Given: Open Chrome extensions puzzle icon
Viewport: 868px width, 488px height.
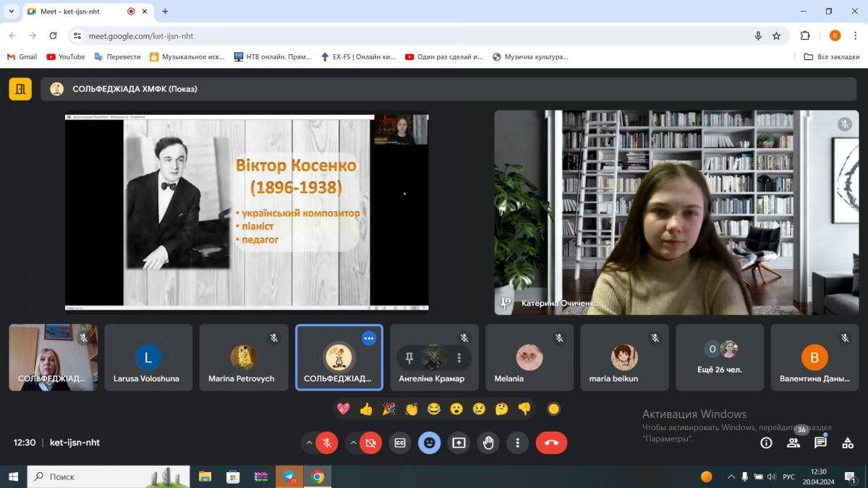Looking at the screenshot, I should tap(805, 35).
